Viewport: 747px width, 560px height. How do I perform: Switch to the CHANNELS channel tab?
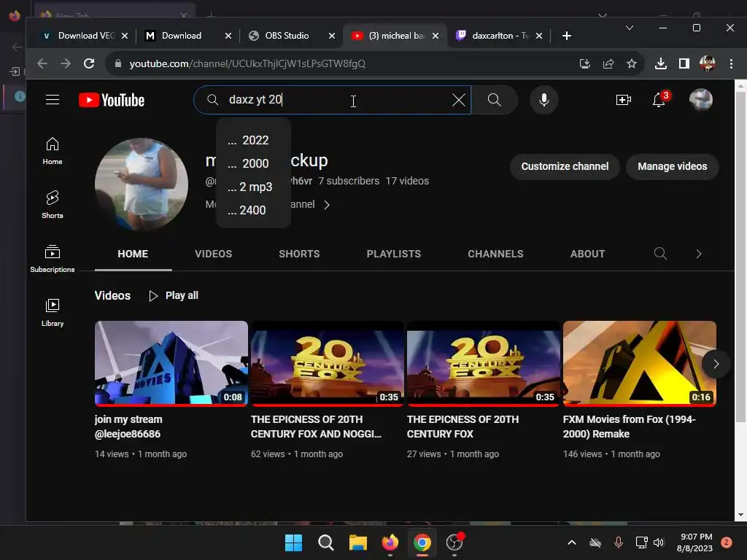click(495, 254)
